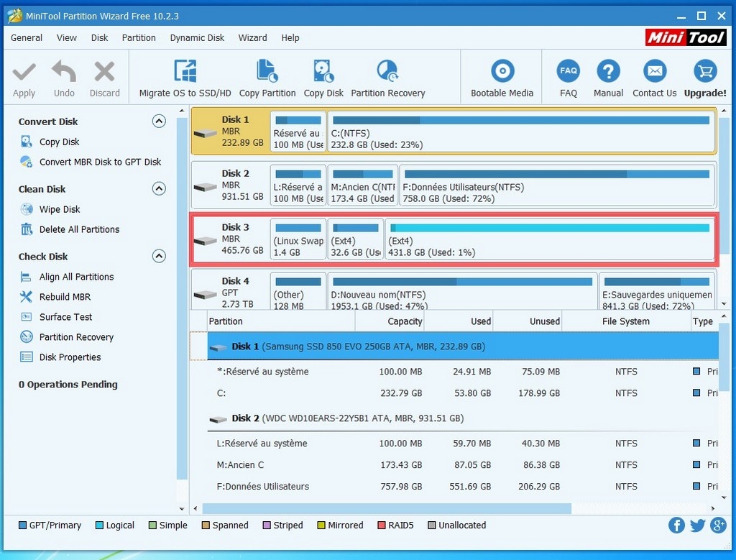This screenshot has width=736, height=560.
Task: Select the C:(NTFS) partition block
Action: (521, 132)
